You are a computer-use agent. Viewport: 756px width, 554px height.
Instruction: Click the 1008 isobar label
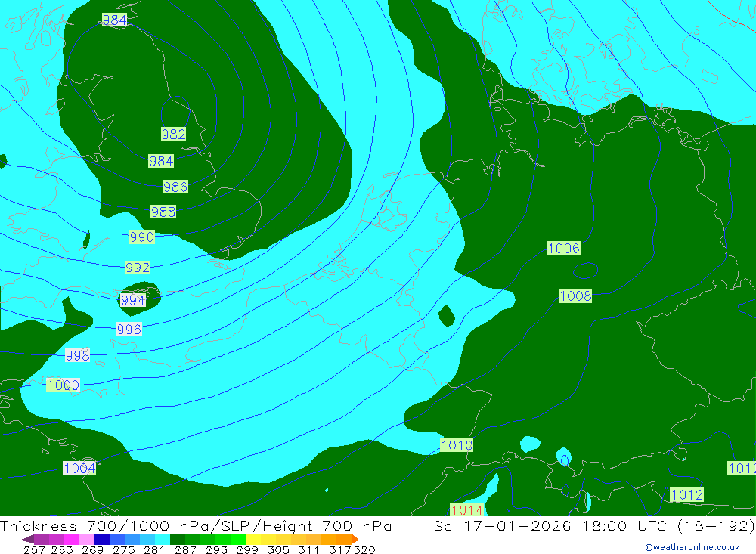pyautogui.click(x=575, y=296)
